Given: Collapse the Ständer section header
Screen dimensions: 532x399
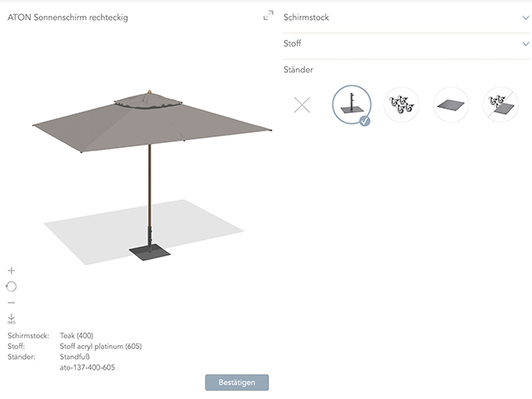Looking at the screenshot, I should click(x=298, y=71).
